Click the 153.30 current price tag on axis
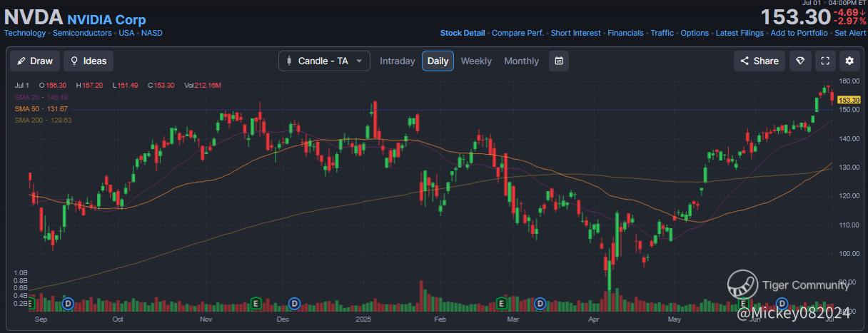The height and width of the screenshot is (333, 868). click(x=848, y=100)
